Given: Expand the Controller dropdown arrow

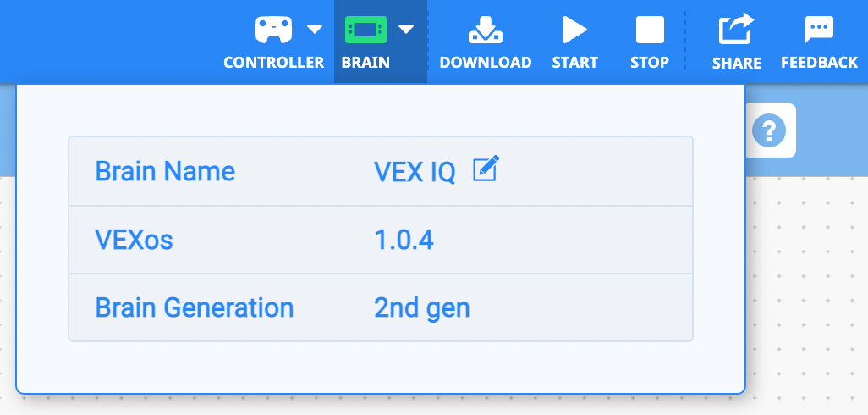Looking at the screenshot, I should click(315, 30).
